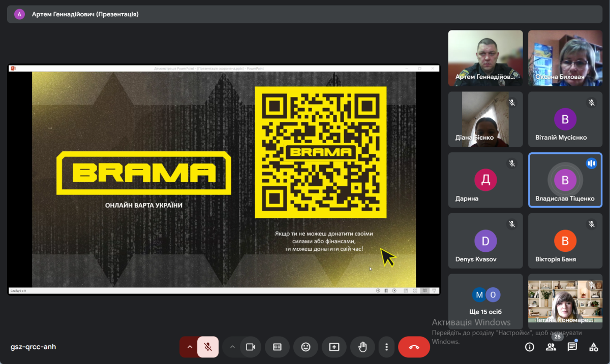
Task: Toggle the camera on or off
Action: point(250,347)
